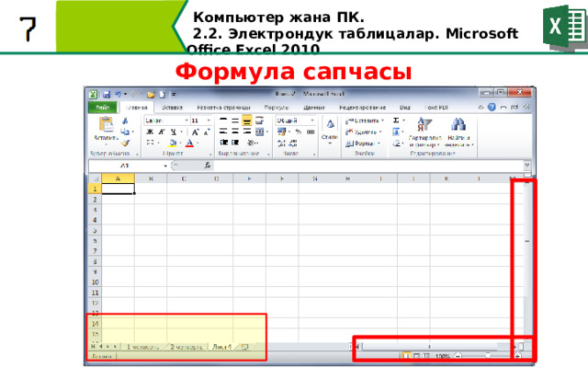Click the Decrease Font Size icon
Image resolution: width=588 pixels, height=368 pixels.
click(207, 132)
